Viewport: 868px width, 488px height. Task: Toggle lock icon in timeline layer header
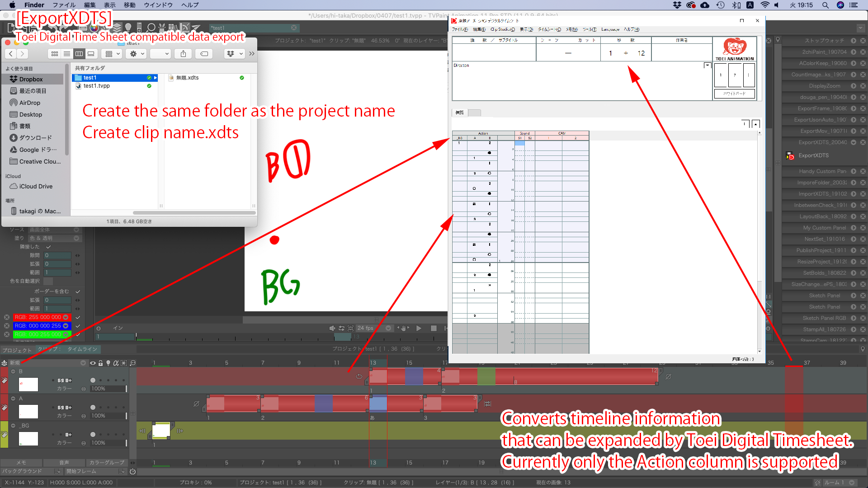tap(101, 363)
